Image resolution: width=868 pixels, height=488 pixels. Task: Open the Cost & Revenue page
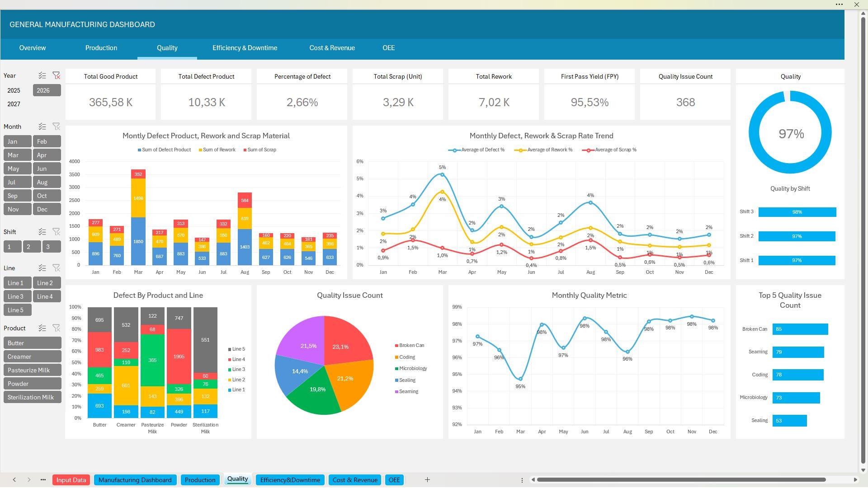pos(332,48)
